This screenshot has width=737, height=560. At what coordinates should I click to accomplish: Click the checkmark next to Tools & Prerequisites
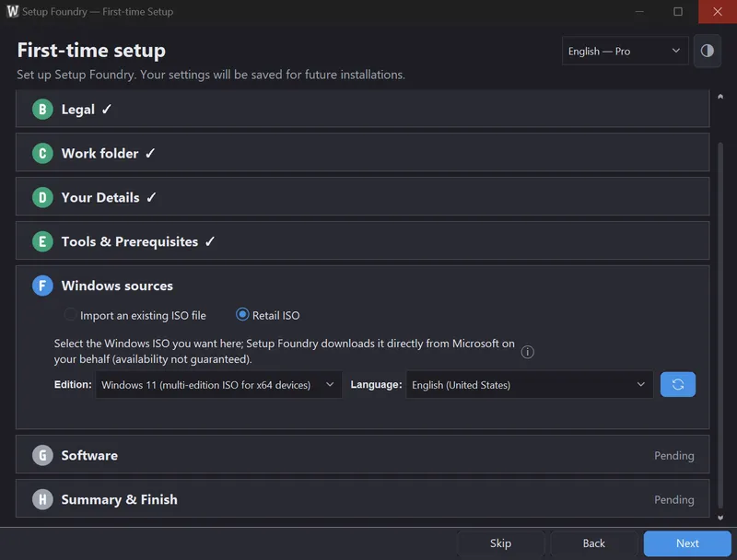point(210,241)
